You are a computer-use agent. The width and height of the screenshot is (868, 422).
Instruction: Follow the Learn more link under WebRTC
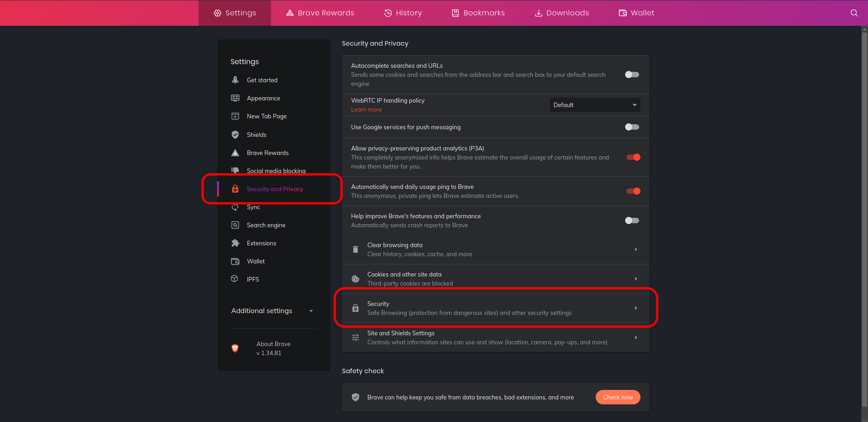coord(366,110)
